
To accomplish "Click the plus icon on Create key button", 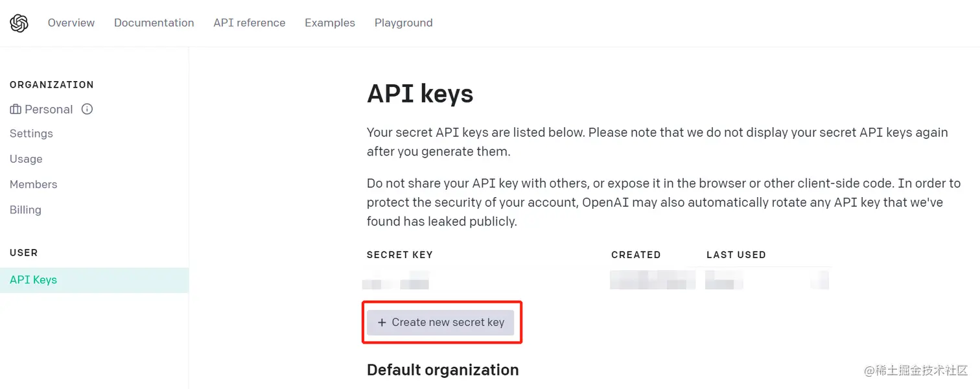I will click(382, 322).
